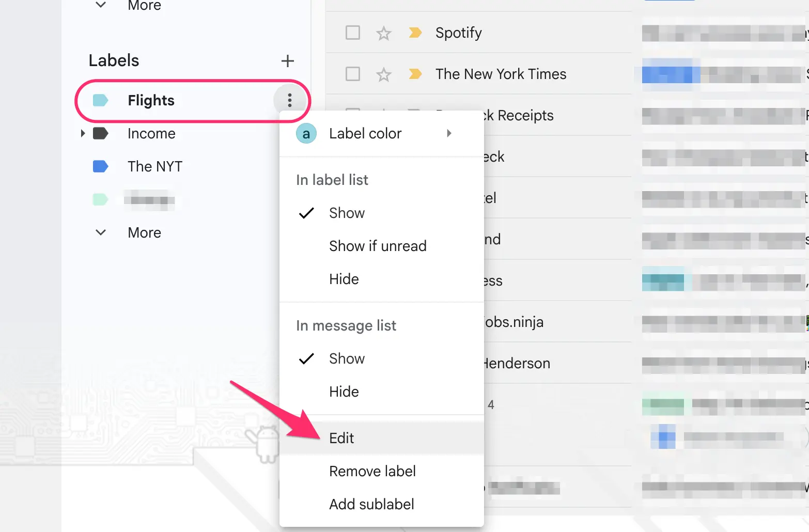This screenshot has height=532, width=809.
Task: Open the three-dot menu for Flights label
Action: (x=290, y=101)
